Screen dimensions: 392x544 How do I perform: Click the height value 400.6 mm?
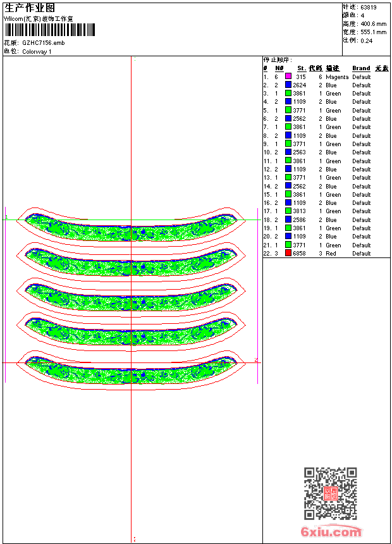tap(373, 24)
